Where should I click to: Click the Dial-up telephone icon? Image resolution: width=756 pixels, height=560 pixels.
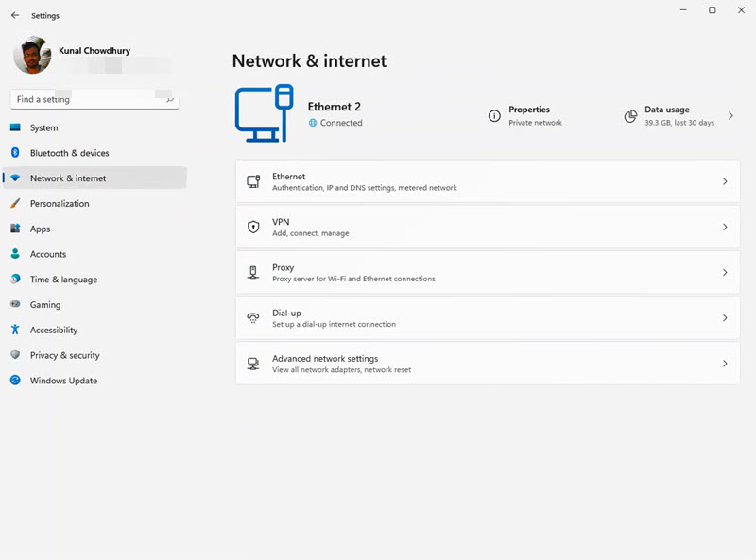(253, 317)
